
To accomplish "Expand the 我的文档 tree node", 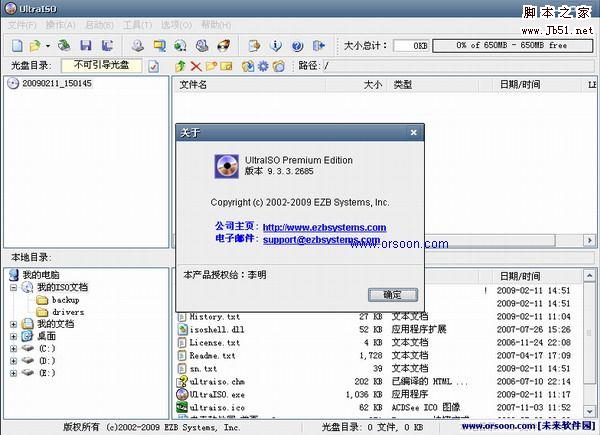I will (x=13, y=324).
